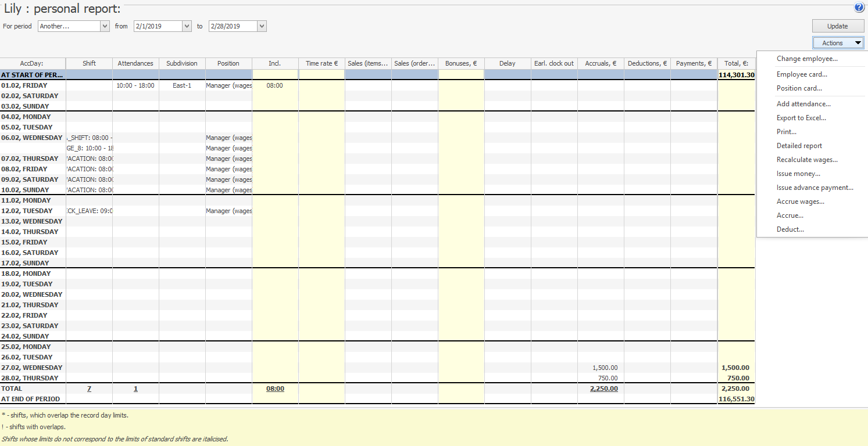This screenshot has height=446, width=868.
Task: Choose Issue advance payment option
Action: (x=815, y=188)
